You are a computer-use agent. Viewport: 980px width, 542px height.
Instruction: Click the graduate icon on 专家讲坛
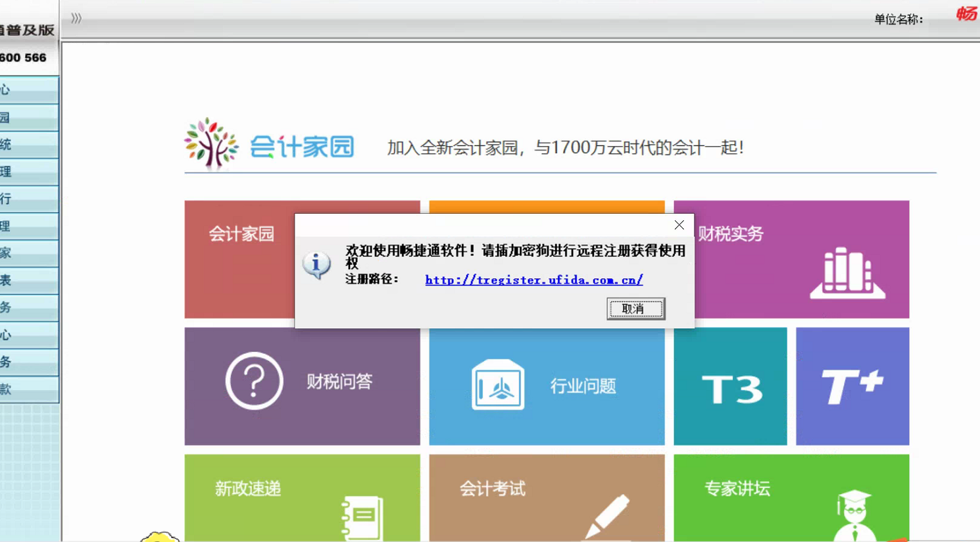click(x=854, y=515)
